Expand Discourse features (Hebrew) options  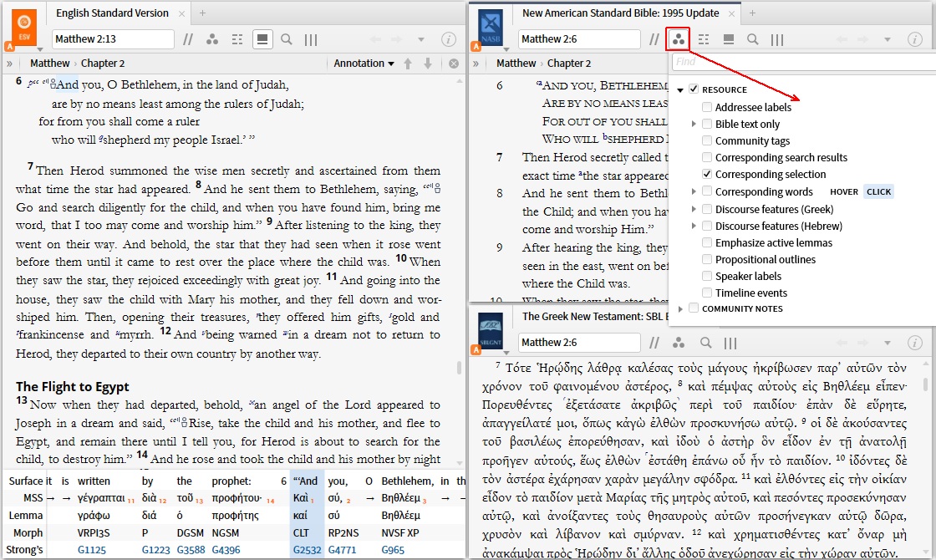click(x=693, y=226)
